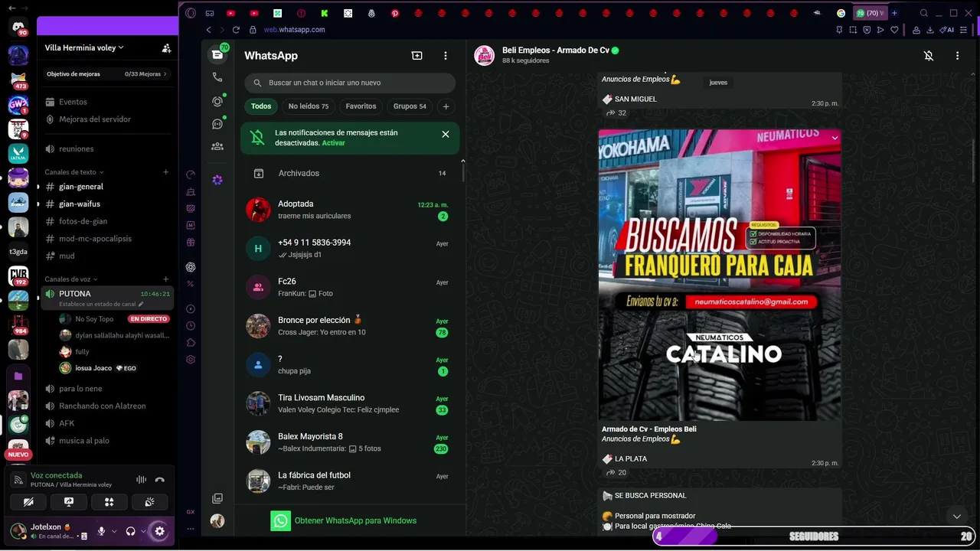Expand the Villa Herminia voley server menu
Viewport: 980px width, 551px height.
tap(84, 47)
